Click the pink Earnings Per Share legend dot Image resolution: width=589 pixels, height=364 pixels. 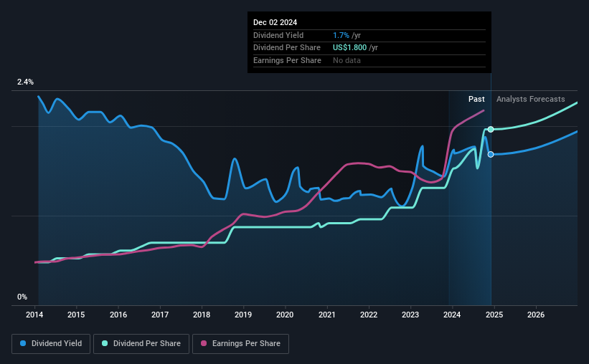204,343
